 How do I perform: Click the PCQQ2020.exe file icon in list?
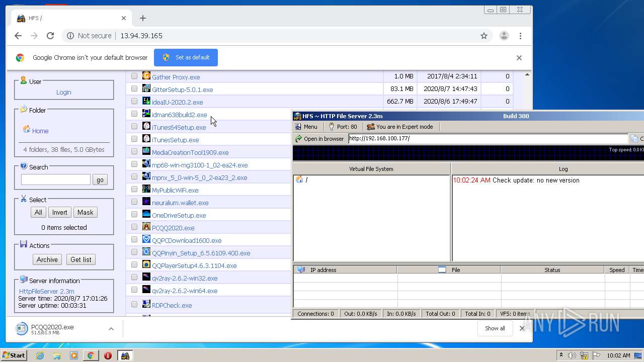[146, 227]
